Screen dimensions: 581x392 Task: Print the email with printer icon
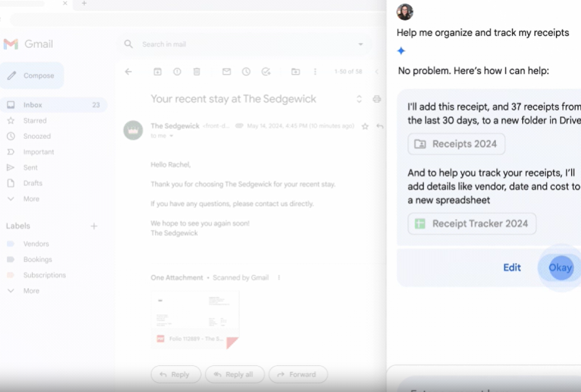pos(376,99)
